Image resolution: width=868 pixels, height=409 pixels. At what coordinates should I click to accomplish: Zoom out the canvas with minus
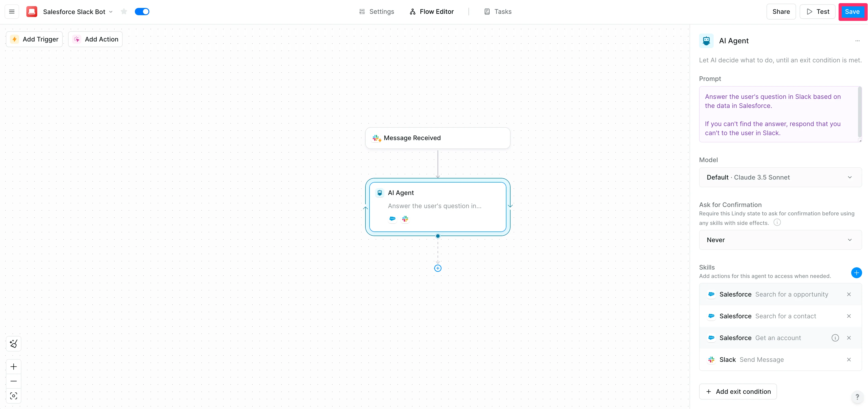pos(13,381)
